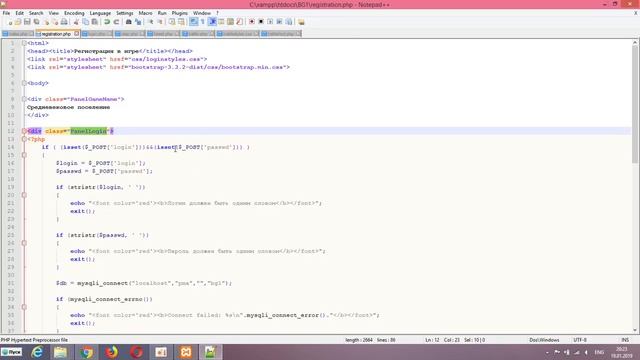Collapse the brace fold on line 15
Viewport: 640px width, 360px height.
[24, 155]
